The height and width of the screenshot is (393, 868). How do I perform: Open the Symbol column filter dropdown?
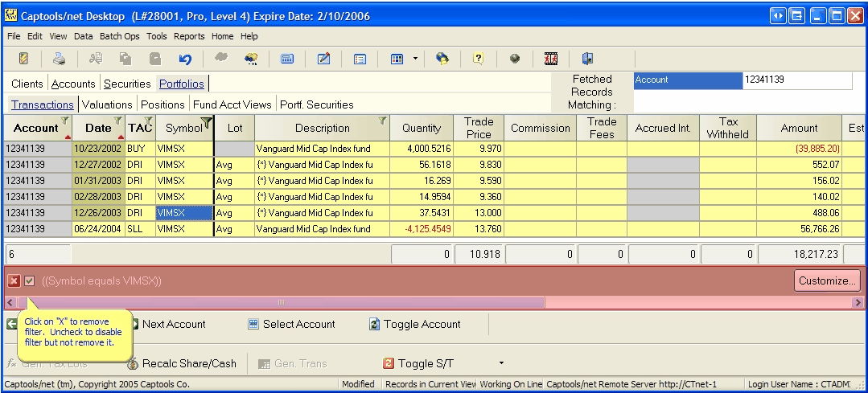[207, 121]
